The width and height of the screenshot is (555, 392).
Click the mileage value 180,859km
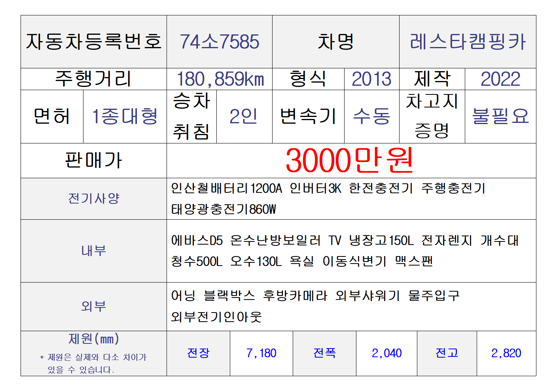coord(220,79)
